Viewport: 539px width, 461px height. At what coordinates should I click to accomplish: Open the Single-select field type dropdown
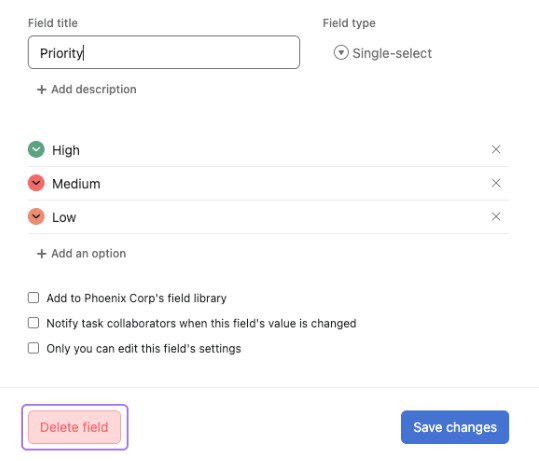point(383,53)
